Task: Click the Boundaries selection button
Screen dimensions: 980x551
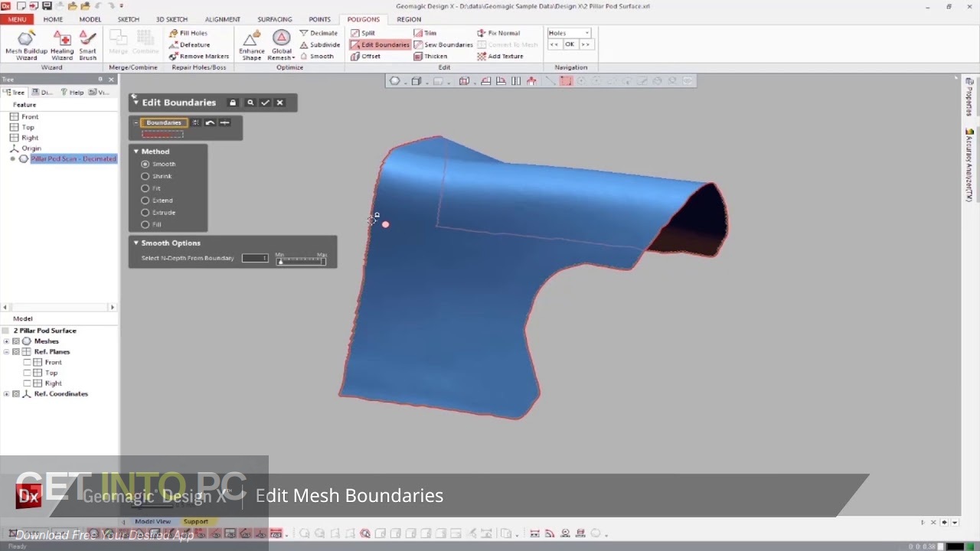Action: [164, 122]
